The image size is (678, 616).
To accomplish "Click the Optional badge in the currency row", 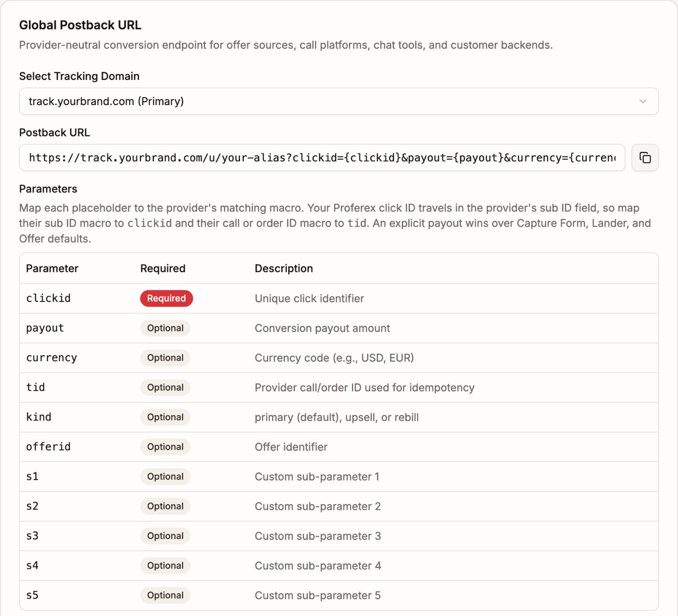I will coord(165,358).
